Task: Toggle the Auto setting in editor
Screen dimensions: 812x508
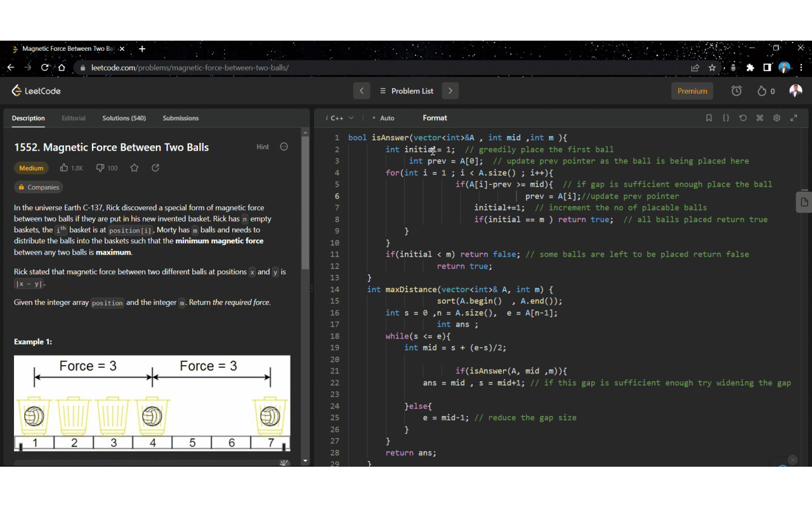Action: point(383,118)
